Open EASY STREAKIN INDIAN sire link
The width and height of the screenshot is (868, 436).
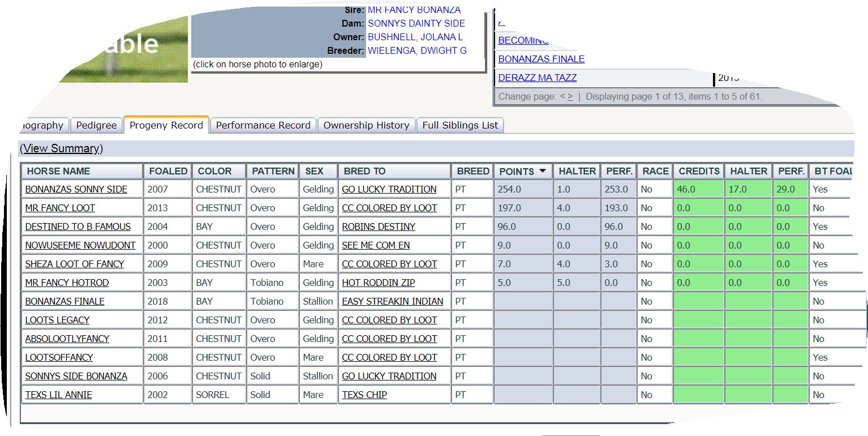click(393, 301)
